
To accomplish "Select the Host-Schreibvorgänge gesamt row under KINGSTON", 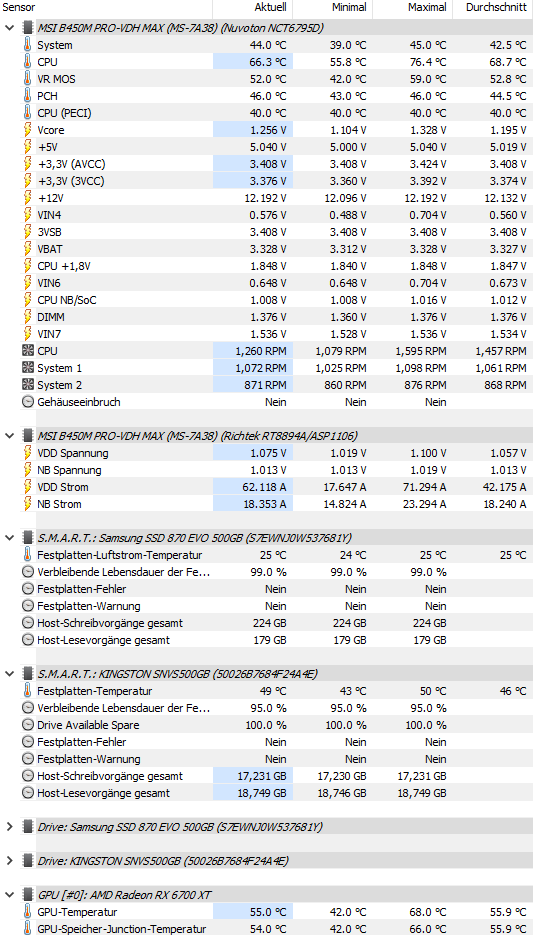I will pos(275,776).
